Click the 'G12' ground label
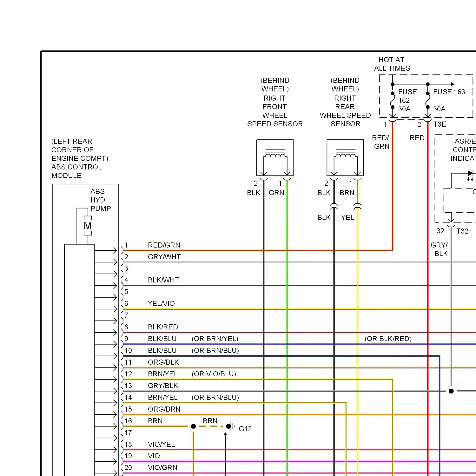The image size is (476, 476). tap(245, 429)
